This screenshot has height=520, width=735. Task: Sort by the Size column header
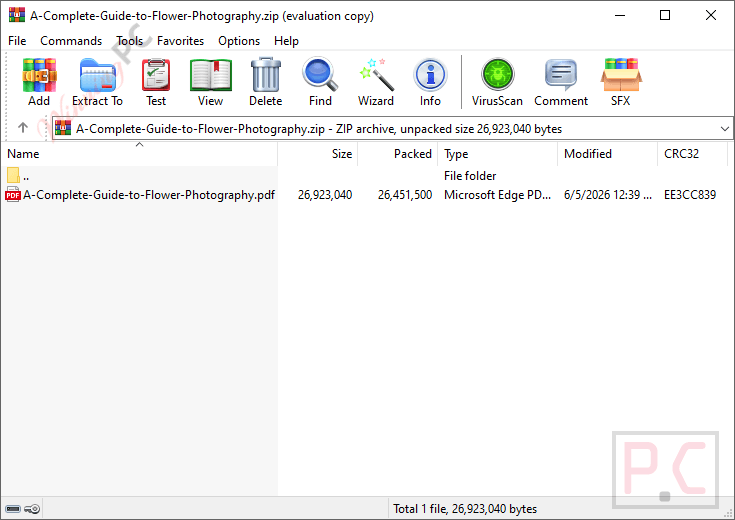point(317,154)
